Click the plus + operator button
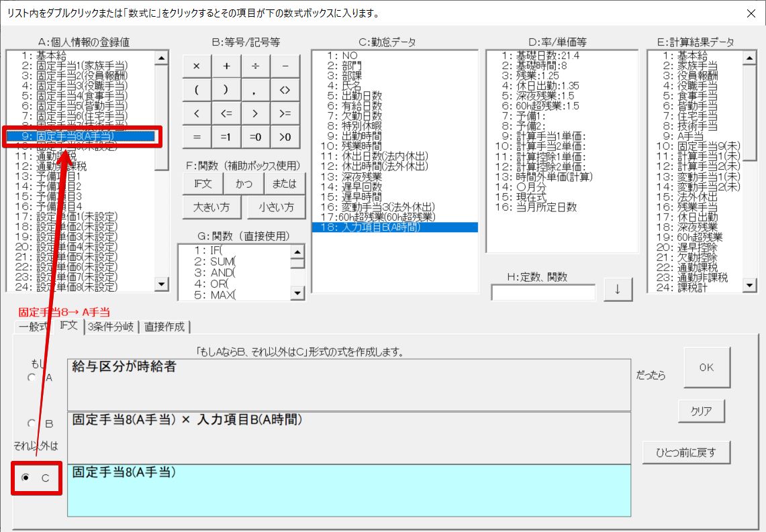Image resolution: width=766 pixels, height=532 pixels. [x=226, y=66]
